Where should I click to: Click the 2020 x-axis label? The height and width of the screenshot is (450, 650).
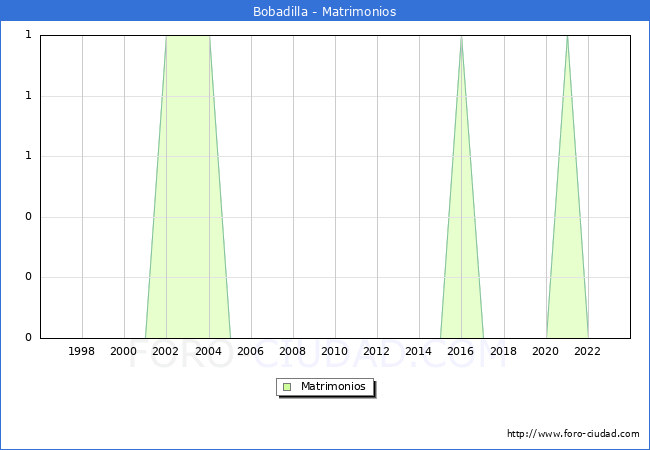coord(546,351)
